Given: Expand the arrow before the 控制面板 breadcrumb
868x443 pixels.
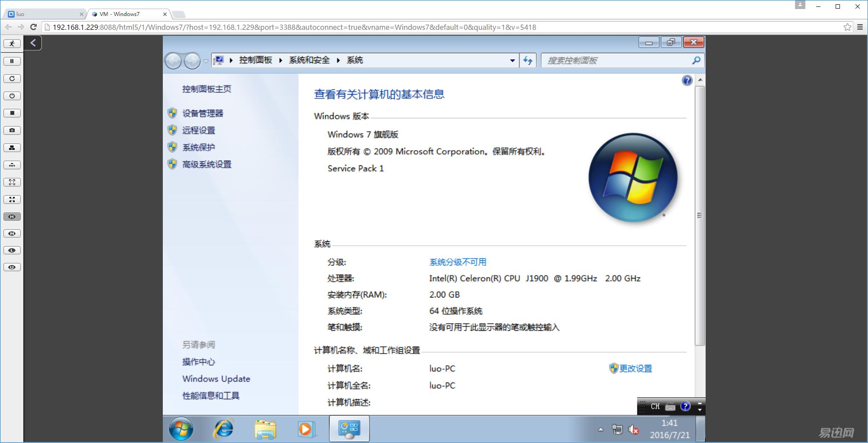Looking at the screenshot, I should [231, 60].
